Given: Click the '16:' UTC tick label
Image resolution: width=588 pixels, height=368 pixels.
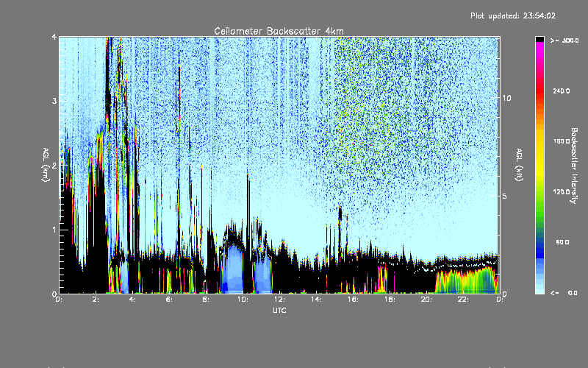Looking at the screenshot, I should pos(353,300).
